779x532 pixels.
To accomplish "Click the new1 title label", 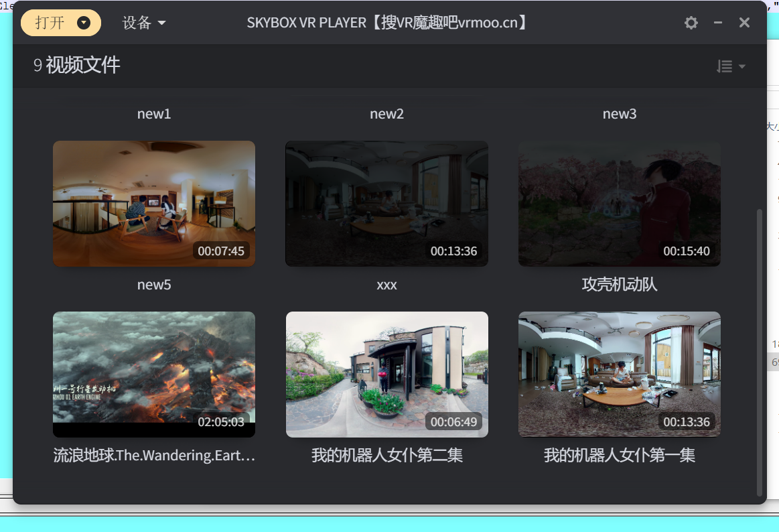I will (153, 113).
